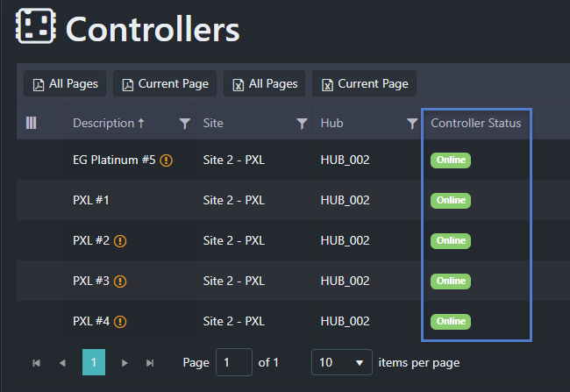The width and height of the screenshot is (570, 392).
Task: Open the column chooser icon
Action: click(32, 123)
